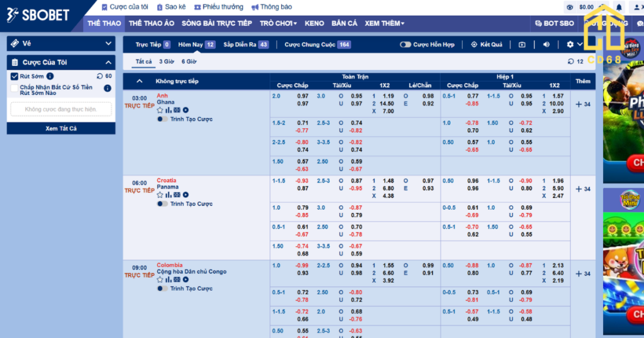
Task: Click the SBOBET logo
Action: [38, 15]
